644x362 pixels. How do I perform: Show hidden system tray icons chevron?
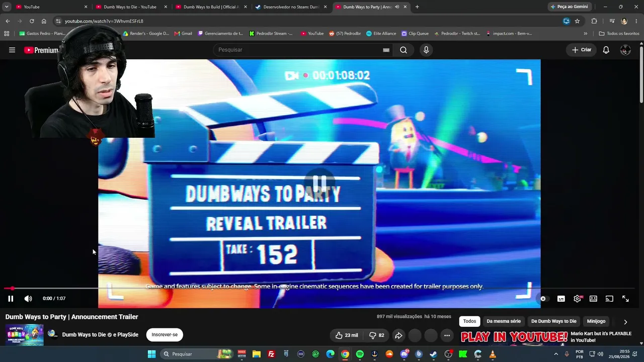click(x=556, y=354)
